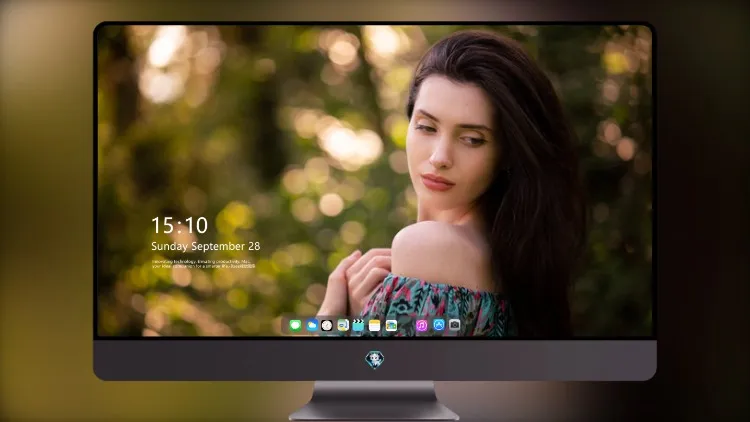Open the green Messages app in the dock
Screen dimensions: 750x422
(295, 326)
